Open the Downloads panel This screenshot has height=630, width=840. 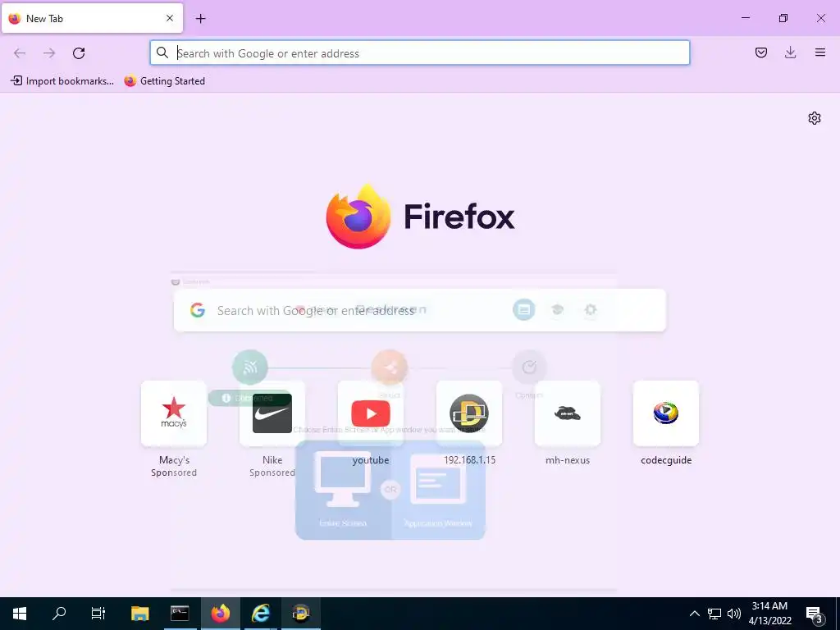point(790,52)
